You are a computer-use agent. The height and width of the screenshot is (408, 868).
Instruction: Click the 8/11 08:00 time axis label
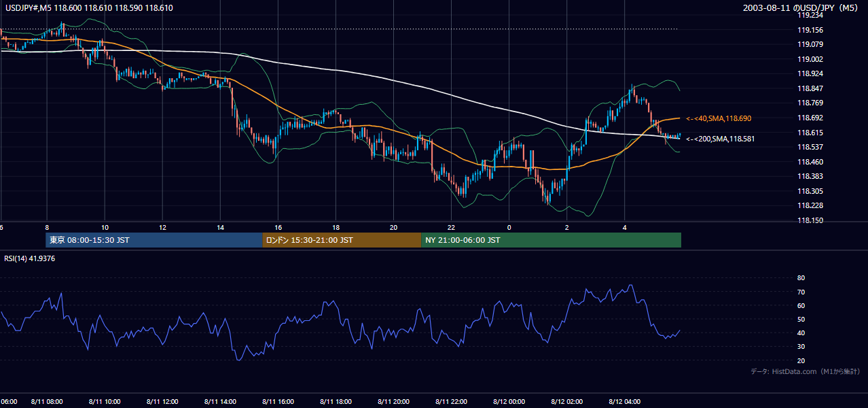coord(47,401)
